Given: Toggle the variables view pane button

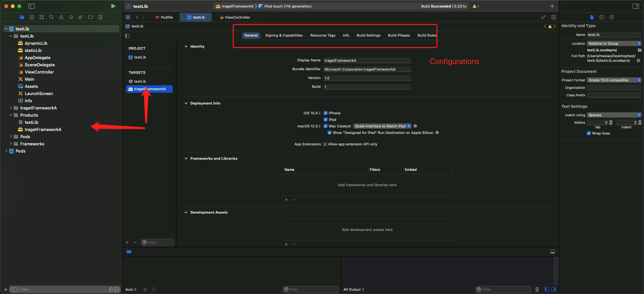Looking at the screenshot, I should pyautogui.click(x=547, y=289).
